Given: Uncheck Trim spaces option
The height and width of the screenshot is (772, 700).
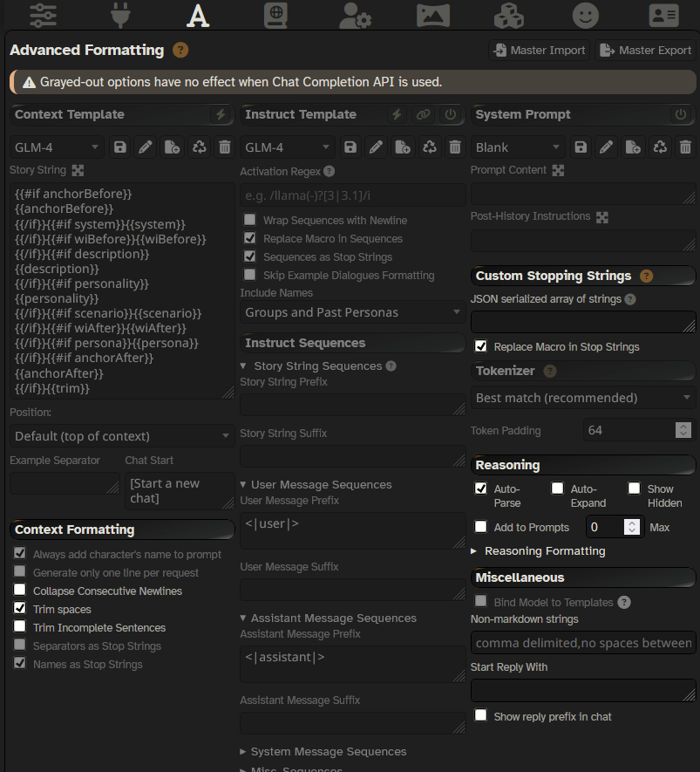Looking at the screenshot, I should (x=20, y=609).
